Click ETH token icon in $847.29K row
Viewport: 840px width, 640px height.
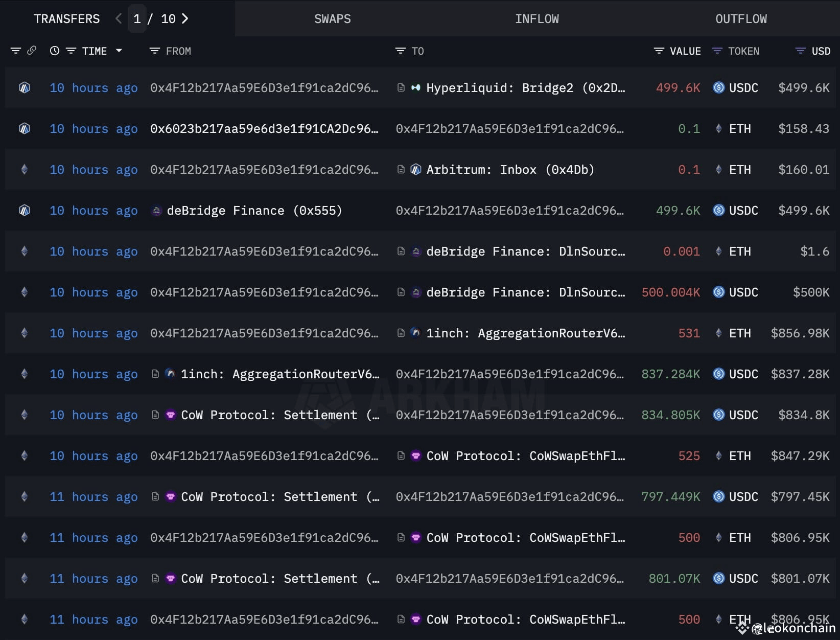[x=718, y=455]
